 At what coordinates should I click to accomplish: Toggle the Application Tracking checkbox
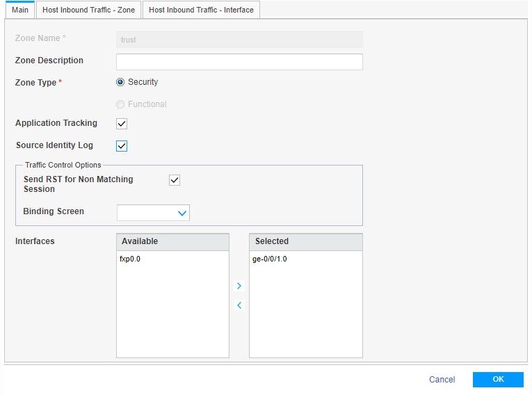[x=122, y=124]
